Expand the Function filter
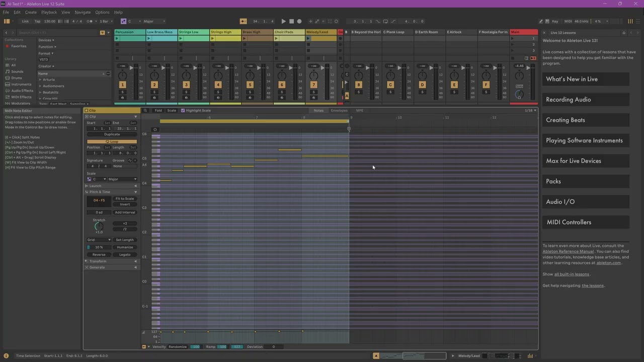Screen dimensions: 644x362 coord(46,46)
